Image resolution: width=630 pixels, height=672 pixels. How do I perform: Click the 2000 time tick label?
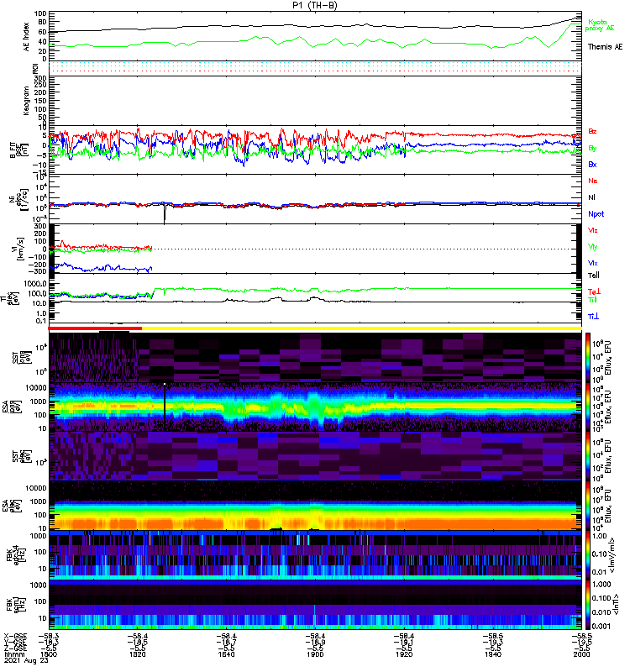coord(581,654)
